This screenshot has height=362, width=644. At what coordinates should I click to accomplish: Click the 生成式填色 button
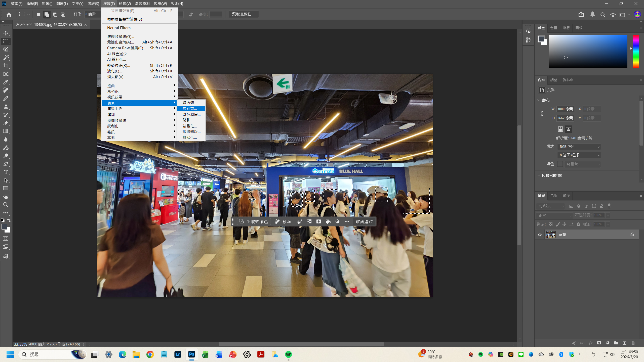[254, 221]
